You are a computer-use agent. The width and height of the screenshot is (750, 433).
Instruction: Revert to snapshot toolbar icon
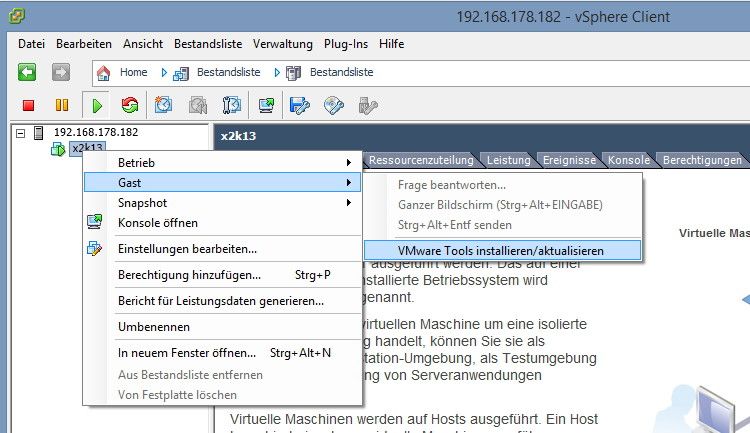(x=198, y=105)
